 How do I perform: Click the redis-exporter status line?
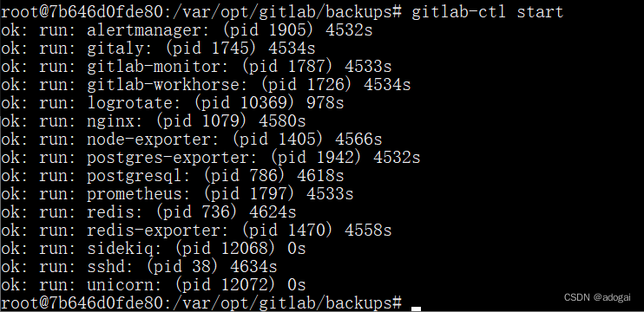[196, 231]
